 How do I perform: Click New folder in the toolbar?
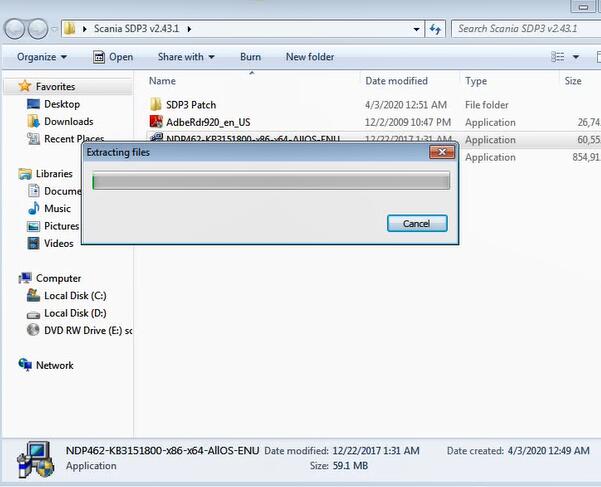tap(310, 57)
